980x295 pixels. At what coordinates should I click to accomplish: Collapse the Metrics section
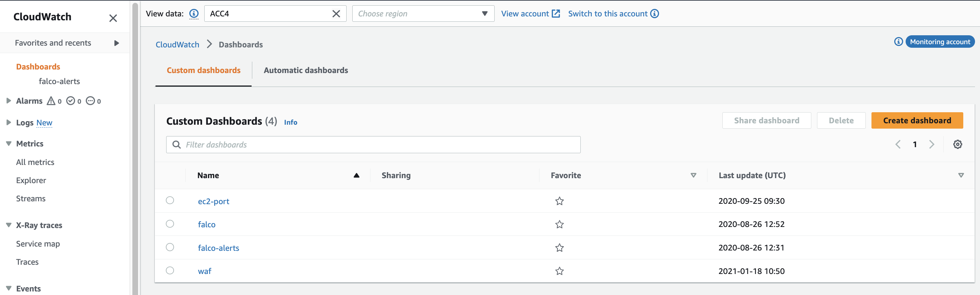pyautogui.click(x=9, y=144)
